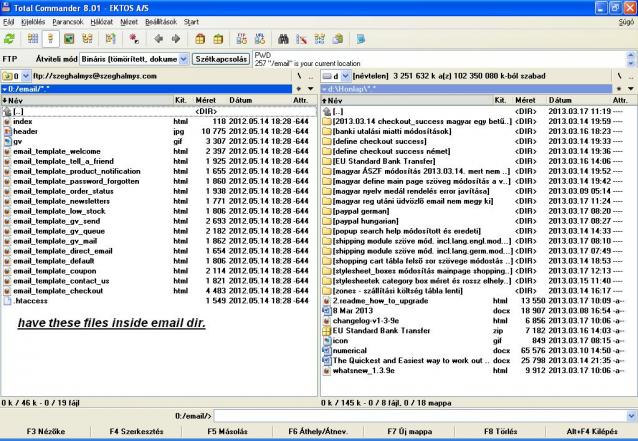Click the root backslash button of left panel
This screenshot has height=441, width=638.
coord(299,76)
